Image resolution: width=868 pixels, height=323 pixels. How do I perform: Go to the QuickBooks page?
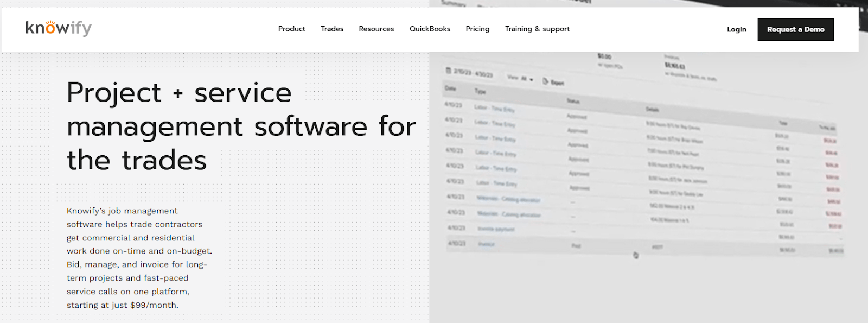click(x=430, y=29)
